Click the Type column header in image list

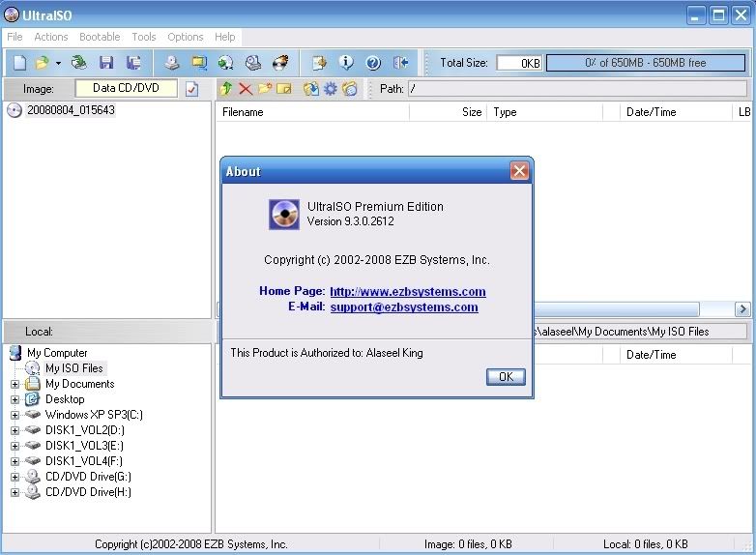coord(545,112)
